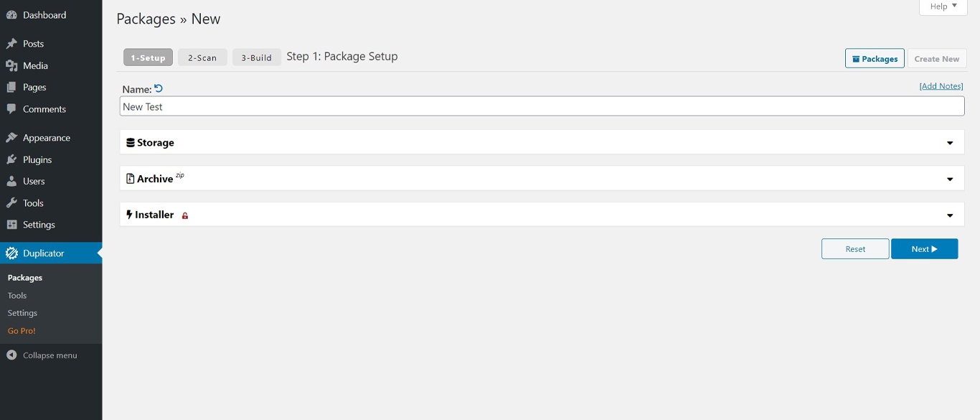
Task: Click the Next button
Action: [x=924, y=248]
